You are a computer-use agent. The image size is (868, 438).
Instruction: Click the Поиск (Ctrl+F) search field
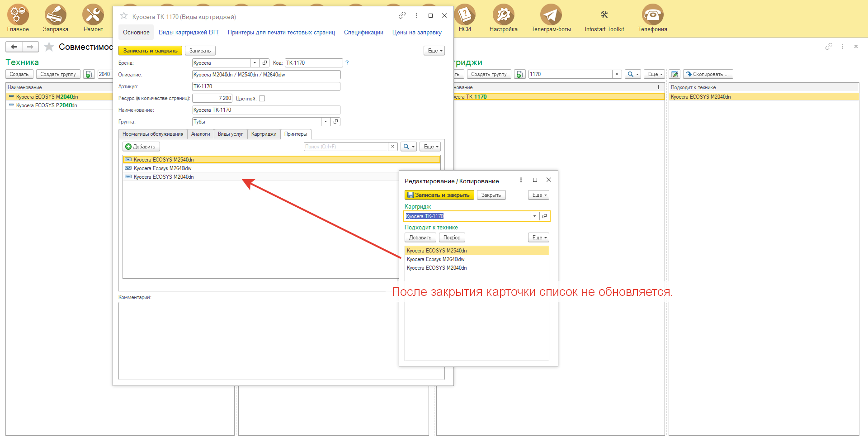(346, 147)
